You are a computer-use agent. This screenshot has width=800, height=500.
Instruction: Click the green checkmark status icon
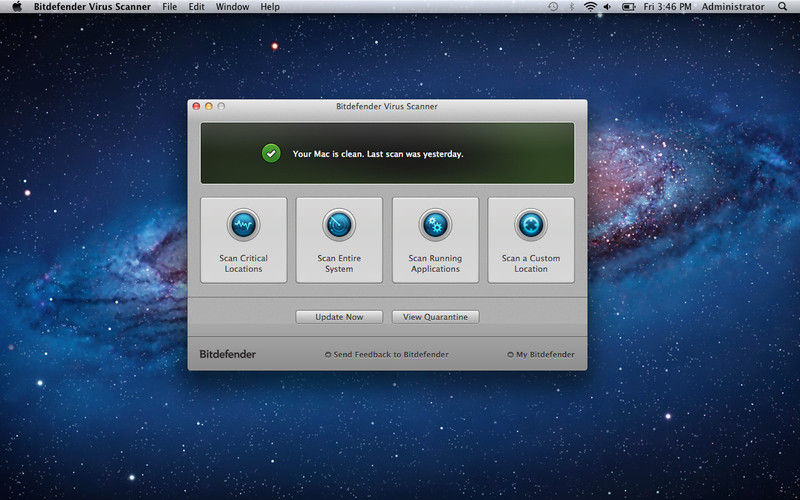pyautogui.click(x=271, y=154)
